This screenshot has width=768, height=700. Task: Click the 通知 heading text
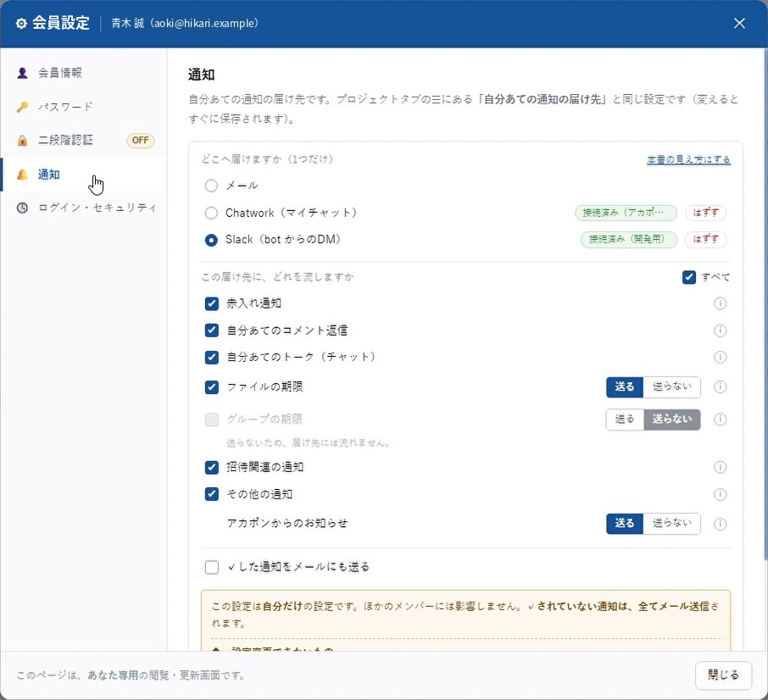[201, 75]
